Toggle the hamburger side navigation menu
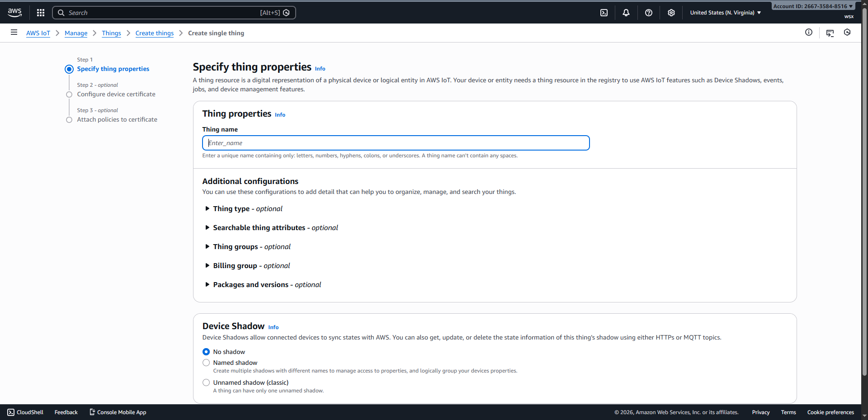This screenshot has height=420, width=868. tap(14, 33)
